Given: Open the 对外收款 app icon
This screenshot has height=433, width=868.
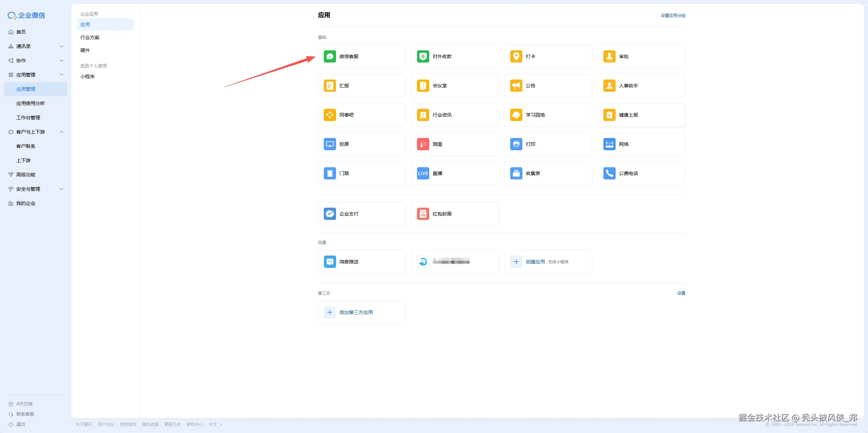Looking at the screenshot, I should pos(423,56).
